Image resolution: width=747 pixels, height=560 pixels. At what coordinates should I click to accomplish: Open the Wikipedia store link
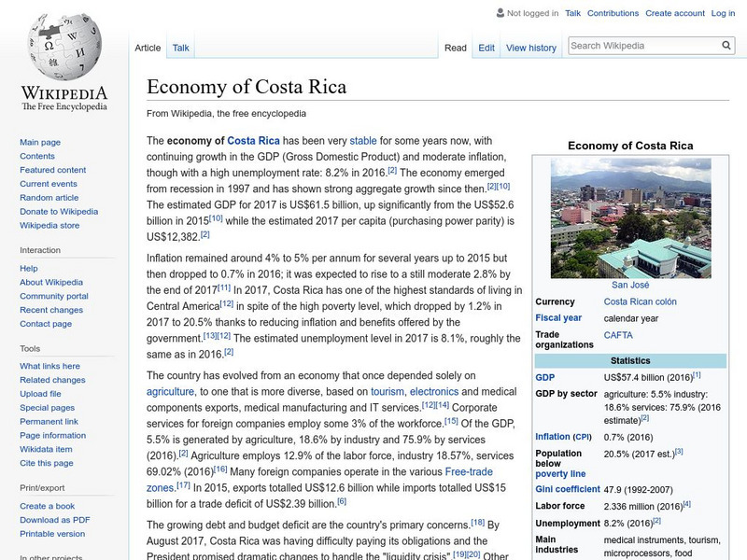(49, 225)
